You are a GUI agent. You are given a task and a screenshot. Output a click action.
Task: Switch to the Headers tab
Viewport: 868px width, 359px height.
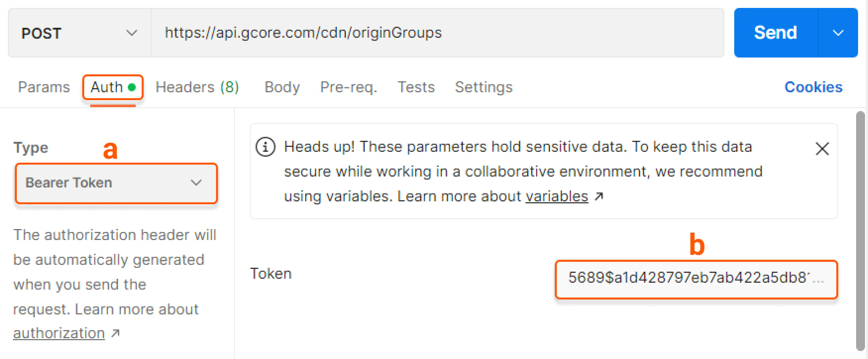pos(197,87)
